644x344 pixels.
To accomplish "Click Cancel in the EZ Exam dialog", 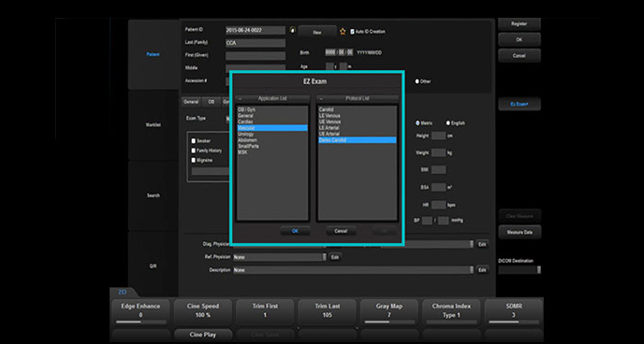I will click(x=341, y=231).
